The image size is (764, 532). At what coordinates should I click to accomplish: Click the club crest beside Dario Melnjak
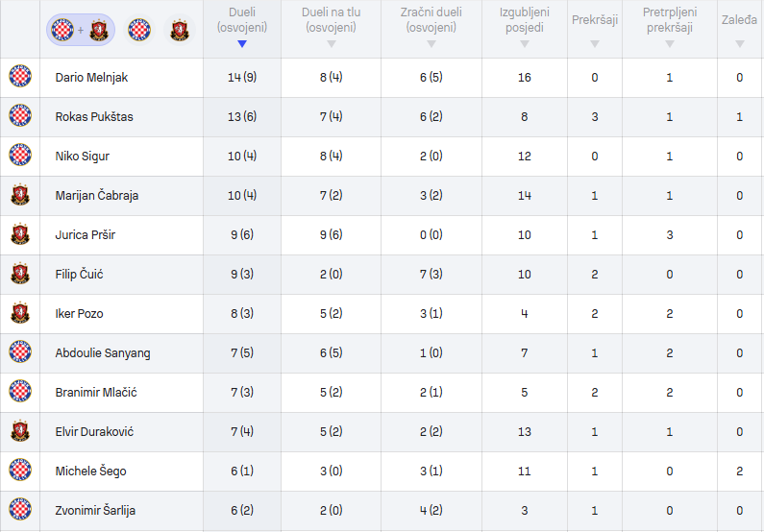pyautogui.click(x=20, y=77)
